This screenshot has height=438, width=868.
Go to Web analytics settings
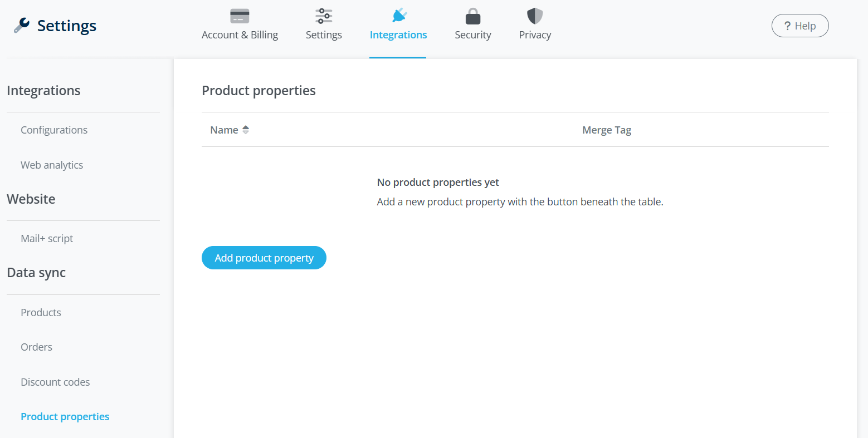52,165
